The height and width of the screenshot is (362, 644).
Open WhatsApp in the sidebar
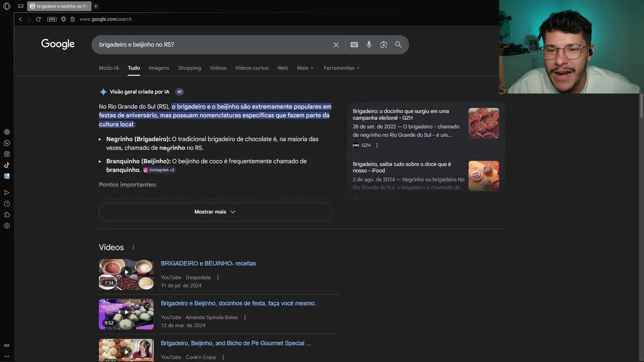7,143
